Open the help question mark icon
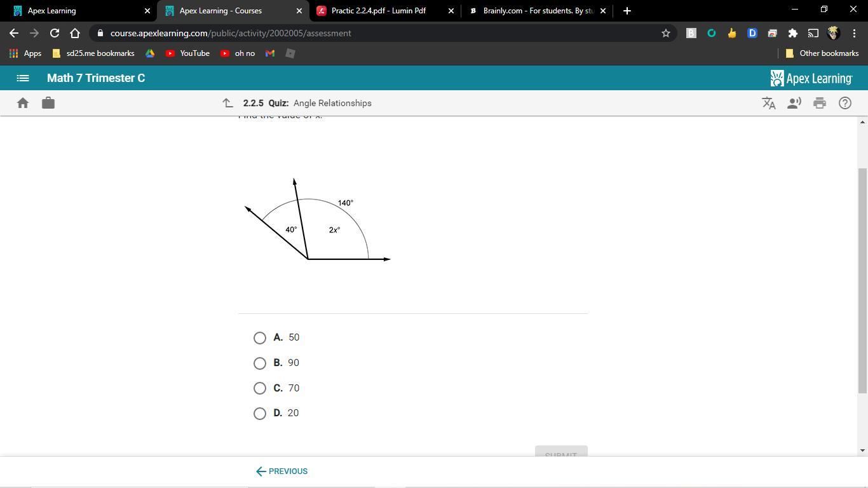This screenshot has height=488, width=868. (845, 103)
